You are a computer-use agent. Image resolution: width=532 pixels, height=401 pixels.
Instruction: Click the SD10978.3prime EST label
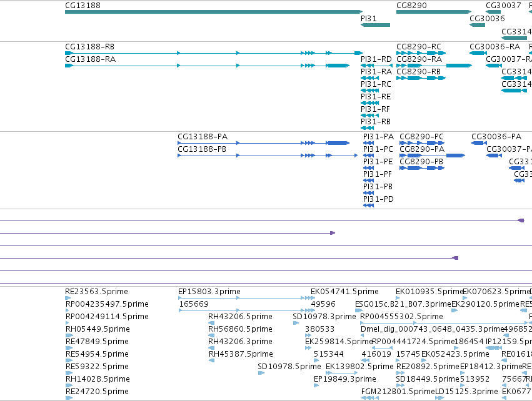tap(324, 317)
